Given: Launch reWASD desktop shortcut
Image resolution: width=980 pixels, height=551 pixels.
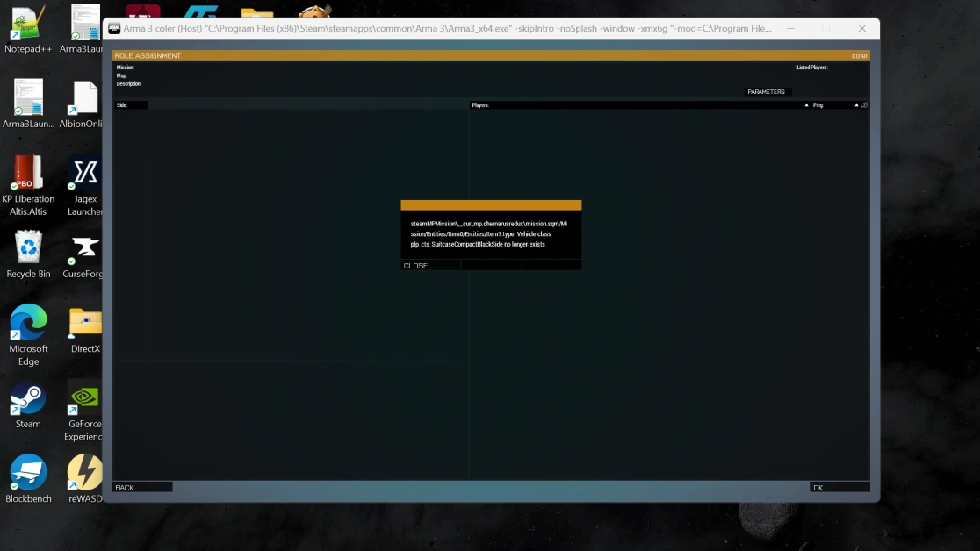Looking at the screenshot, I should pyautogui.click(x=85, y=479).
